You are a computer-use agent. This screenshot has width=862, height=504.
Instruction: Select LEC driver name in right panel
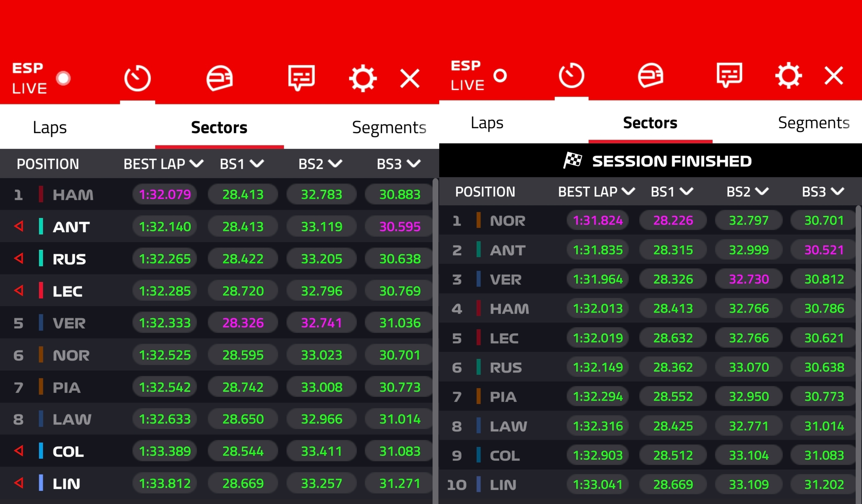click(504, 338)
